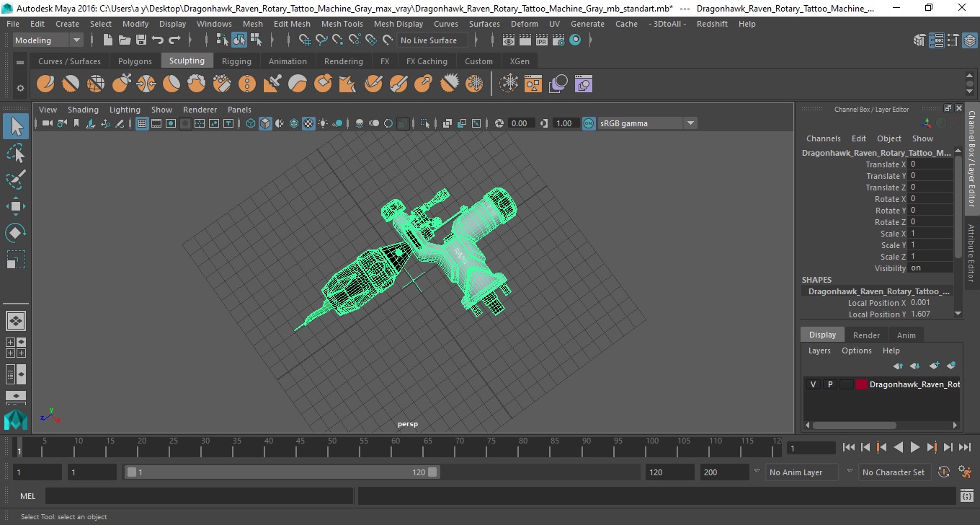
Task: Switch to the Polygons shelf tab
Action: point(135,61)
